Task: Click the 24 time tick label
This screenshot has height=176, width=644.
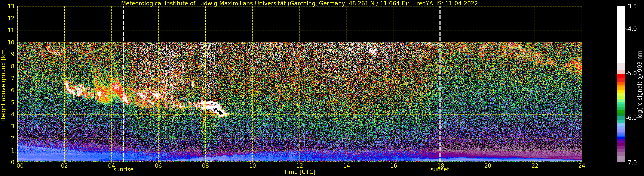Action: (582, 166)
